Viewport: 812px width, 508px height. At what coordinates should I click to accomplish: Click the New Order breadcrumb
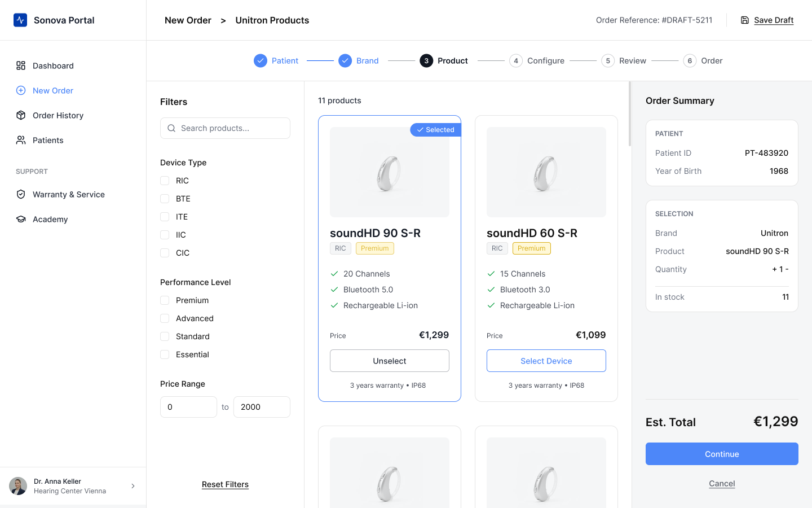click(188, 20)
